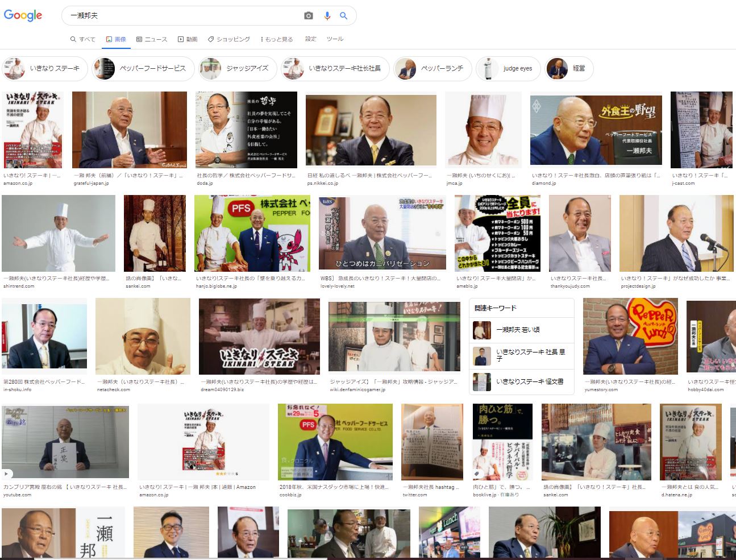
Task: Open the netacheck.com chef close-up image
Action: [x=143, y=337]
